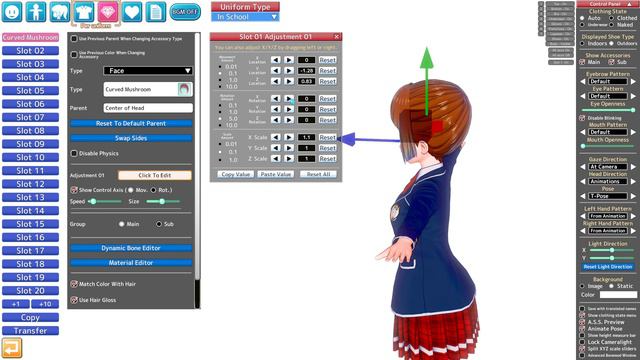Select Rot. control axis radio
This screenshot has height=360, width=640.
tap(153, 190)
